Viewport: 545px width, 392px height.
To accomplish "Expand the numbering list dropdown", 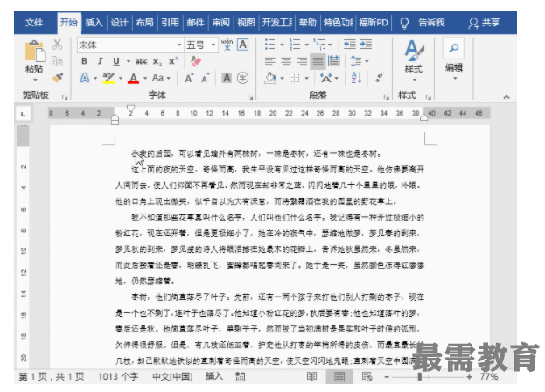I will tap(306, 45).
